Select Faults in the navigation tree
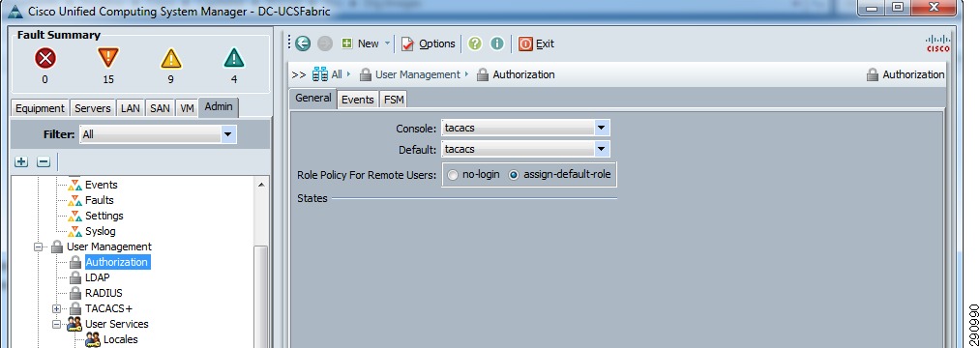The image size is (980, 348). pos(100,200)
